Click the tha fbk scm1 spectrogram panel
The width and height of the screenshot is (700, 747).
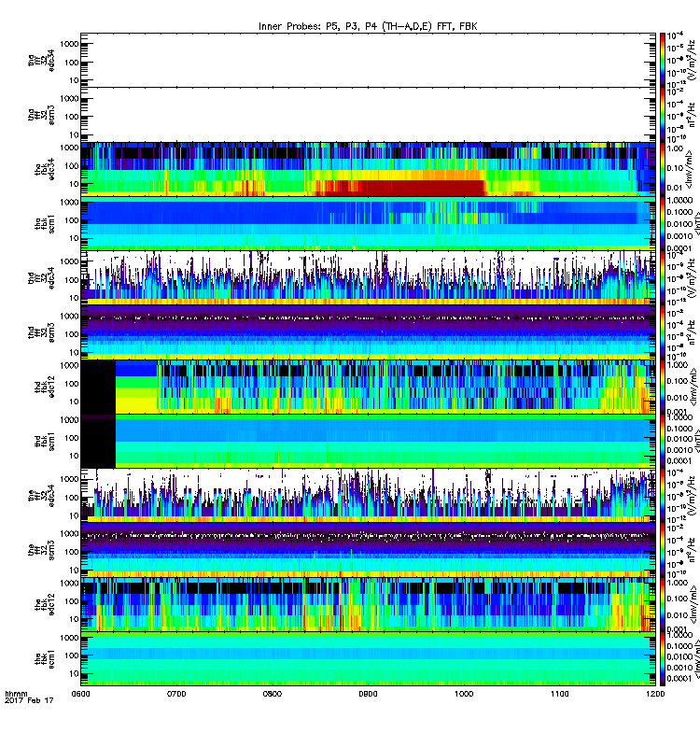click(368, 223)
